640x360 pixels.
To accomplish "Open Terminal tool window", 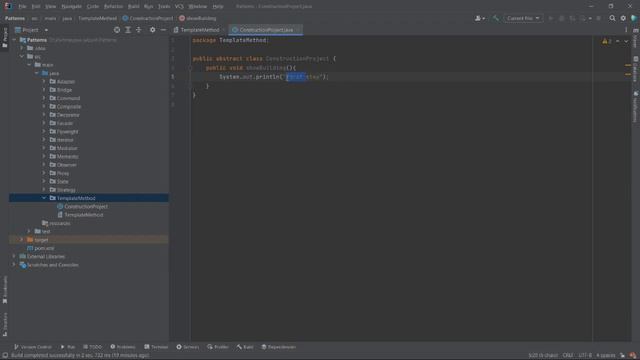I will [x=156, y=347].
